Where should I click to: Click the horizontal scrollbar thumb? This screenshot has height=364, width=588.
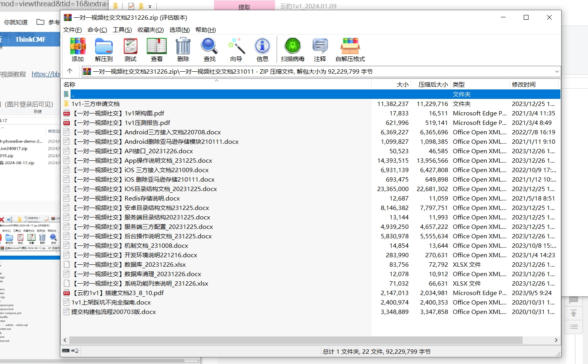296,340
